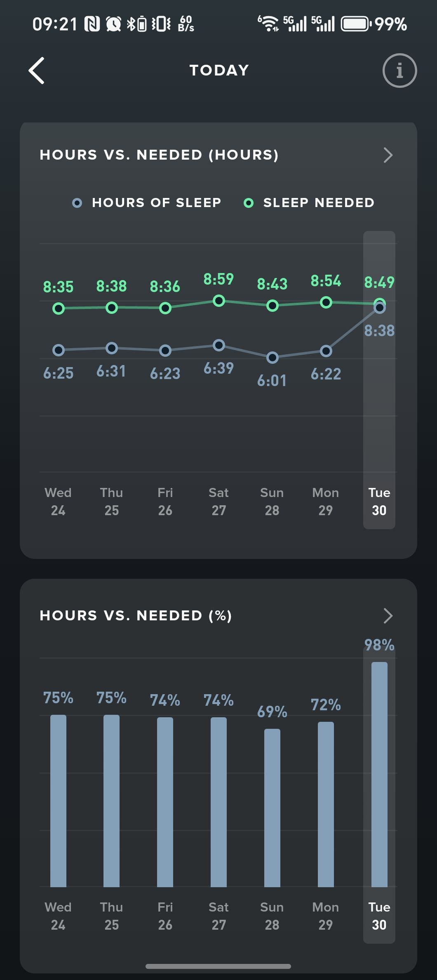Tap the Sleep Needed legend marker
The width and height of the screenshot is (437, 980).
[x=249, y=203]
